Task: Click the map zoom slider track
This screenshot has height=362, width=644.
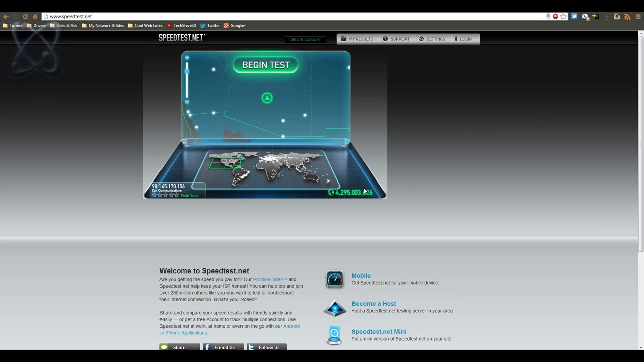Action: point(187,80)
